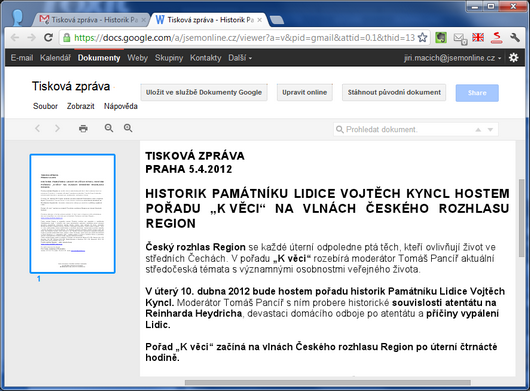Open Kalendář in the Google bar
This screenshot has width=530, height=391.
55,58
